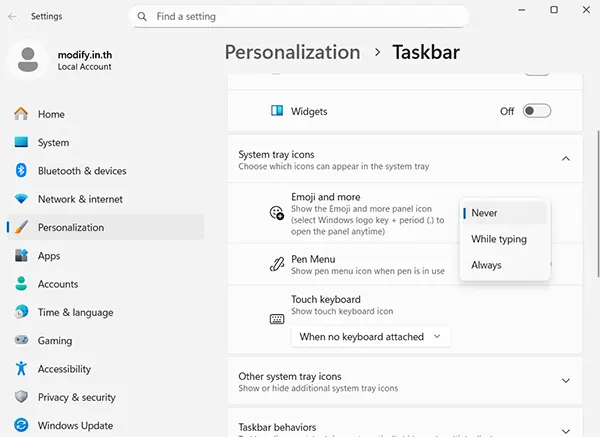600x437 pixels.
Task: Minimize the Settings window
Action: click(522, 10)
